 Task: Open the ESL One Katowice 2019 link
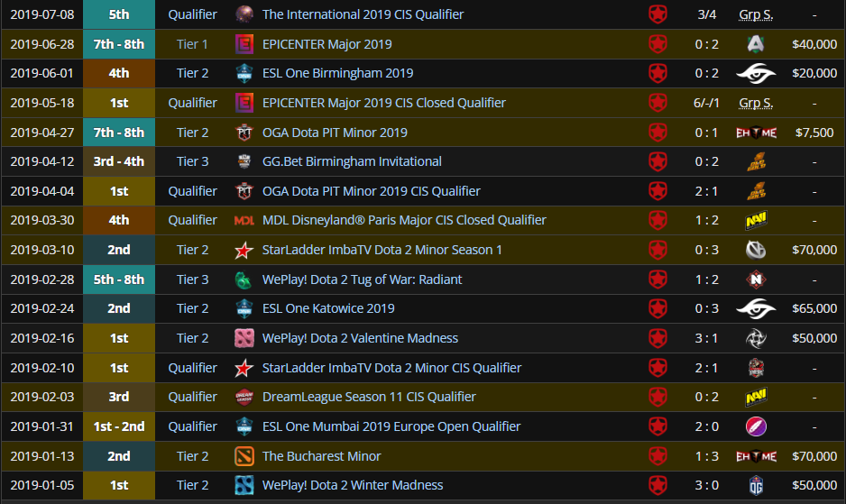tap(328, 308)
